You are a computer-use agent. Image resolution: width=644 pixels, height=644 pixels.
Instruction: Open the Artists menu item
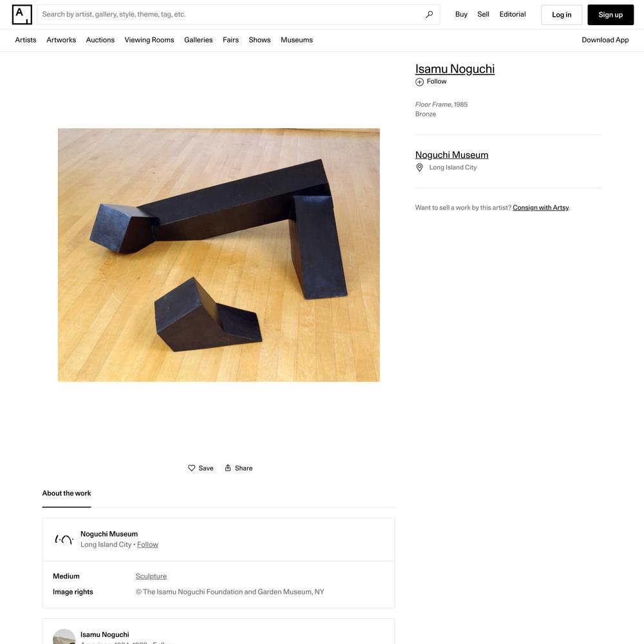[x=26, y=40]
